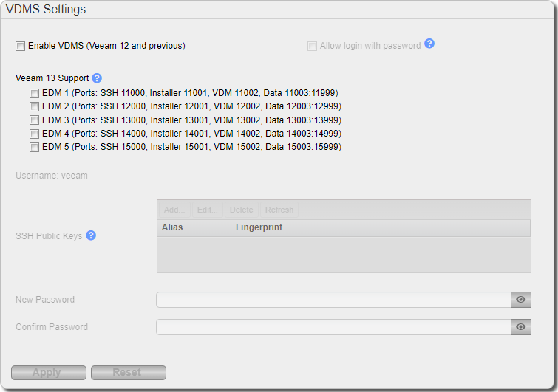Toggle Allow login with password checkbox

pyautogui.click(x=312, y=46)
